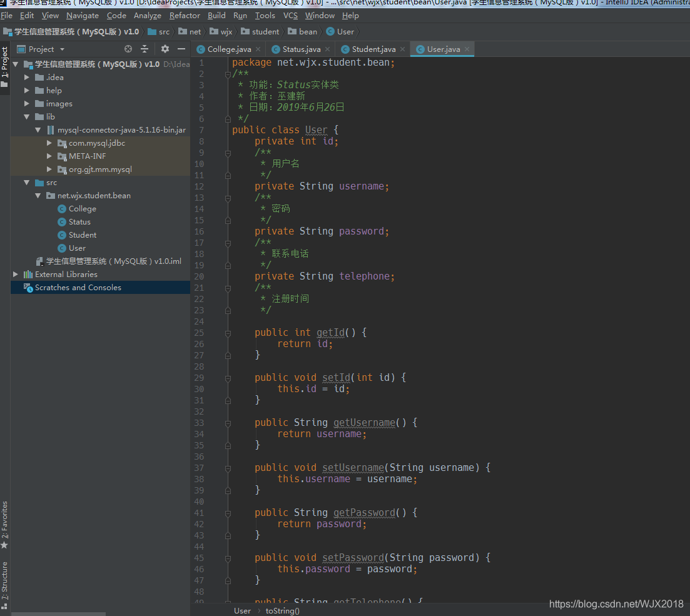
Task: Open the Run menu
Action: [x=240, y=16]
